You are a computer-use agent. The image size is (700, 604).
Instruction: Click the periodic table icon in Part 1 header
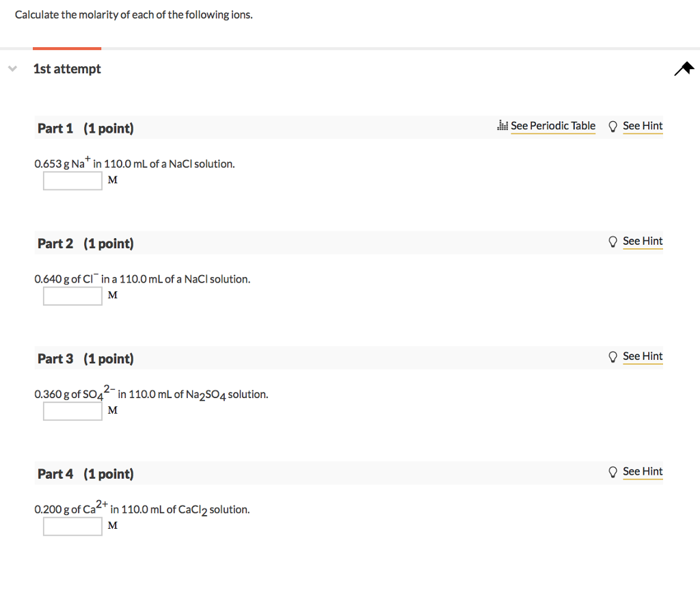pyautogui.click(x=502, y=126)
